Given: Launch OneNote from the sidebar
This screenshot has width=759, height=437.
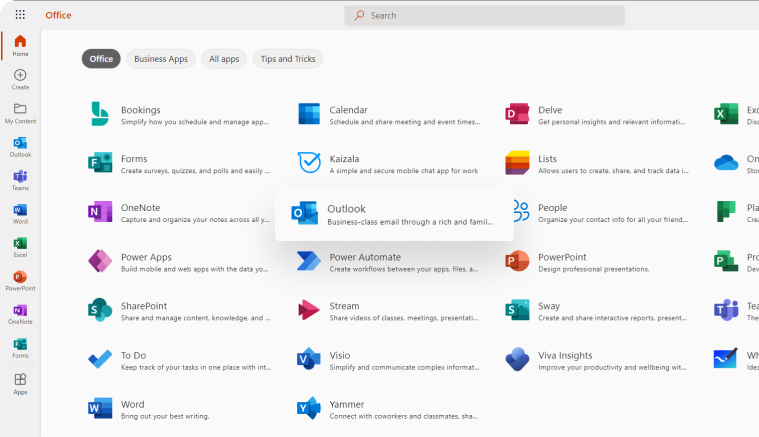Looking at the screenshot, I should point(20,314).
